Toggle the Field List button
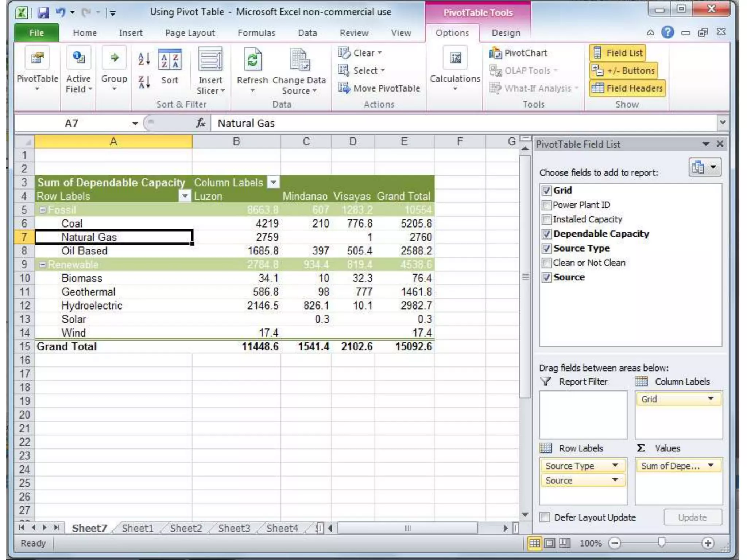The image size is (747, 560). point(618,53)
